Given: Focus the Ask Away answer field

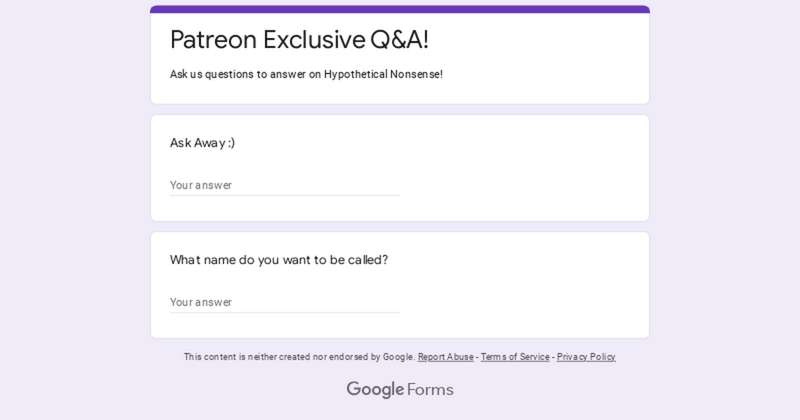Looking at the screenshot, I should pos(285,185).
